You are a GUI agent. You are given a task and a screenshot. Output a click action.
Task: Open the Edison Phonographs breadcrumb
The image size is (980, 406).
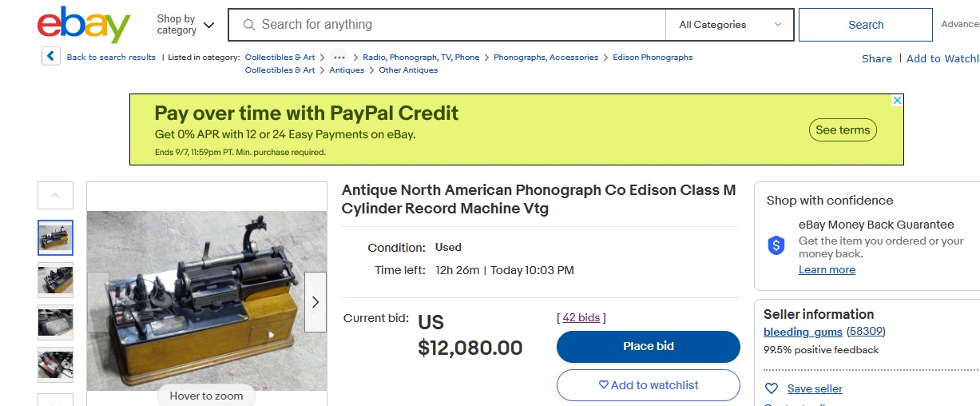653,58
